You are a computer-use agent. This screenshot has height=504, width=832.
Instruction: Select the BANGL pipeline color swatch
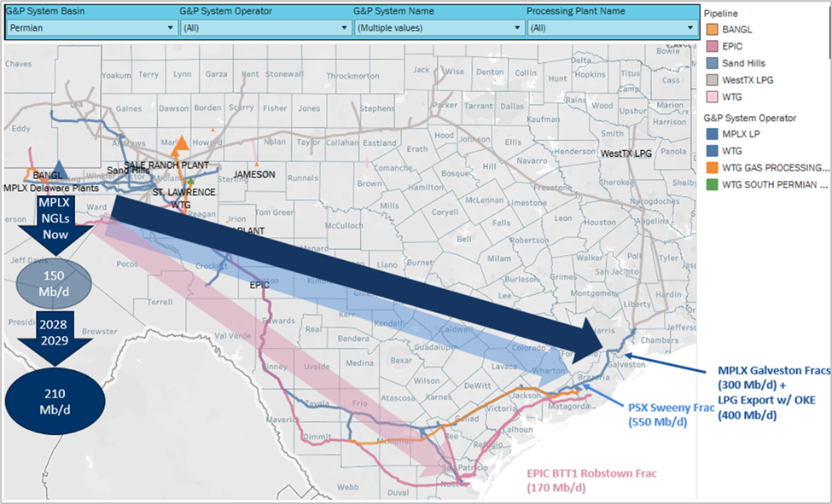(712, 29)
